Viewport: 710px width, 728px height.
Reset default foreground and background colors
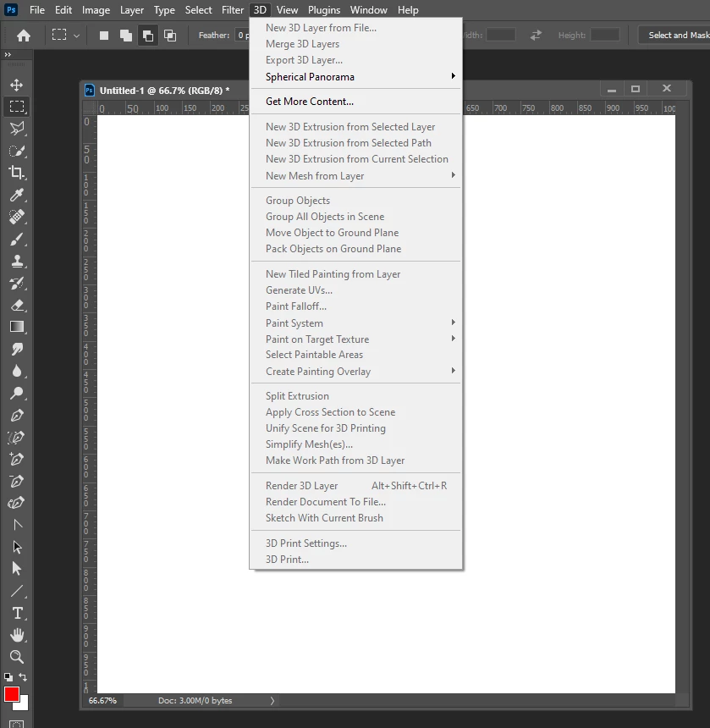click(x=8, y=677)
